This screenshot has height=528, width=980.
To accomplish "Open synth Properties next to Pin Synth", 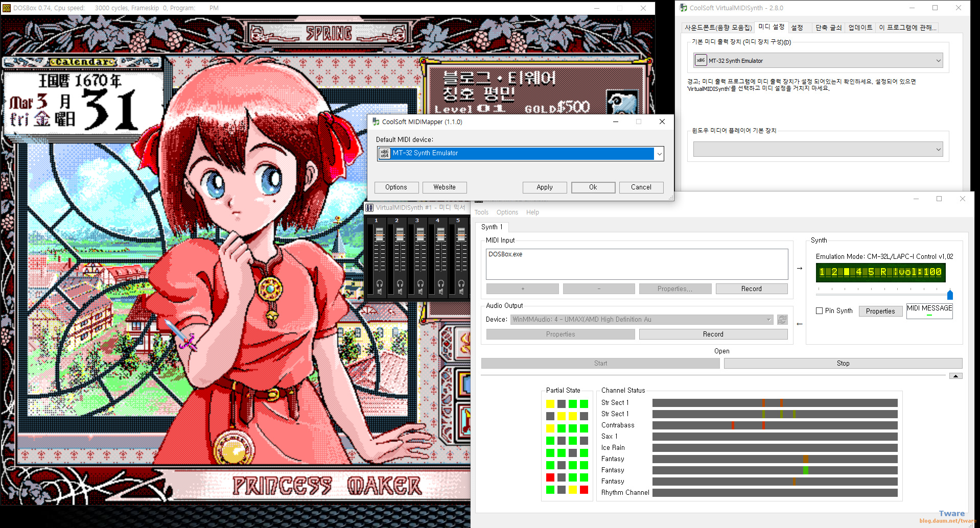I will [x=880, y=311].
